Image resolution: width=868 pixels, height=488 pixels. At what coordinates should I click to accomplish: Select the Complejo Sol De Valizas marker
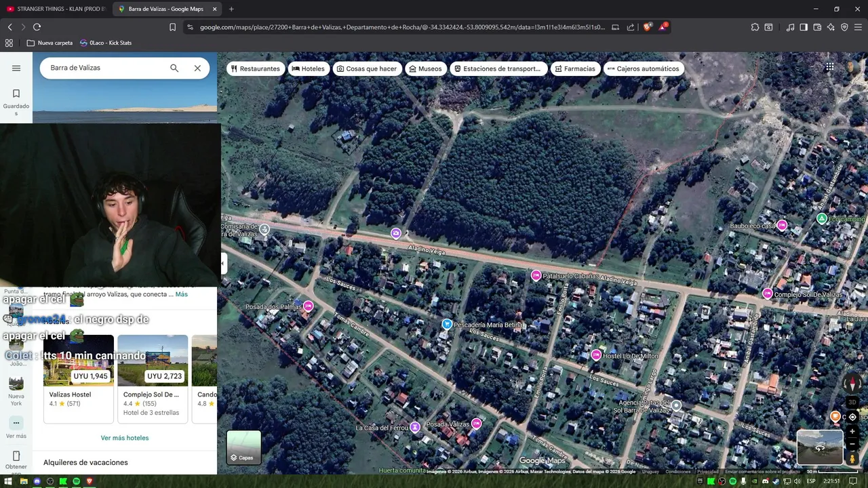(767, 293)
